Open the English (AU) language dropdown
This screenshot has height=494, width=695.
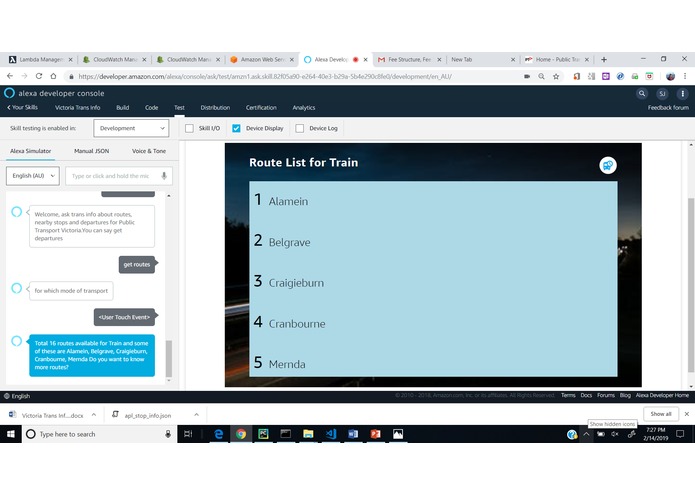pos(33,176)
